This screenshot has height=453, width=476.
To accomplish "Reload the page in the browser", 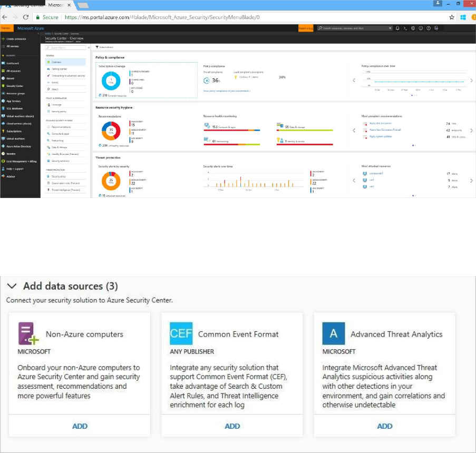I will coord(26,17).
